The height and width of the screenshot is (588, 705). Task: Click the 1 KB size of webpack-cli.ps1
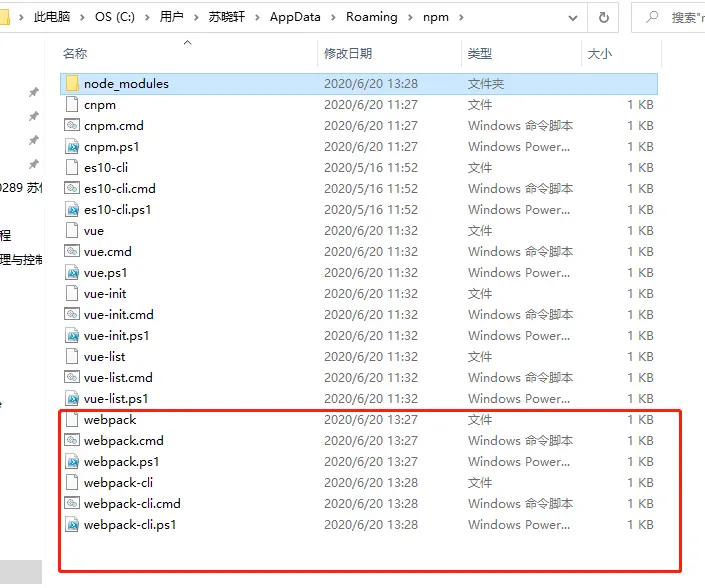pos(640,525)
